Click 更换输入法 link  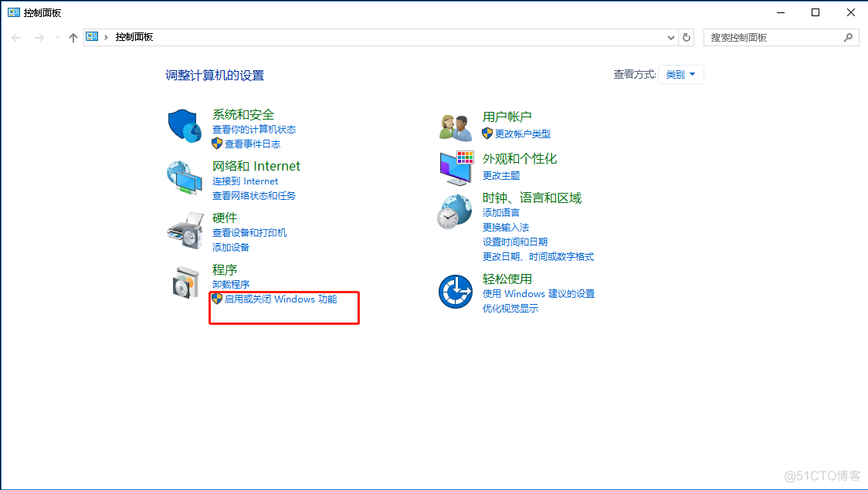click(x=505, y=228)
